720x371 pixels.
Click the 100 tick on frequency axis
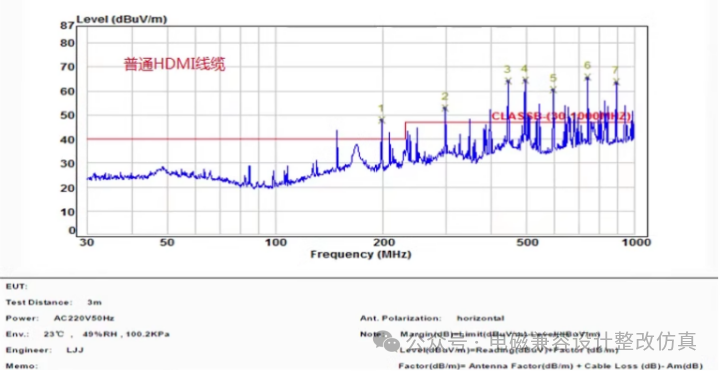(x=276, y=242)
